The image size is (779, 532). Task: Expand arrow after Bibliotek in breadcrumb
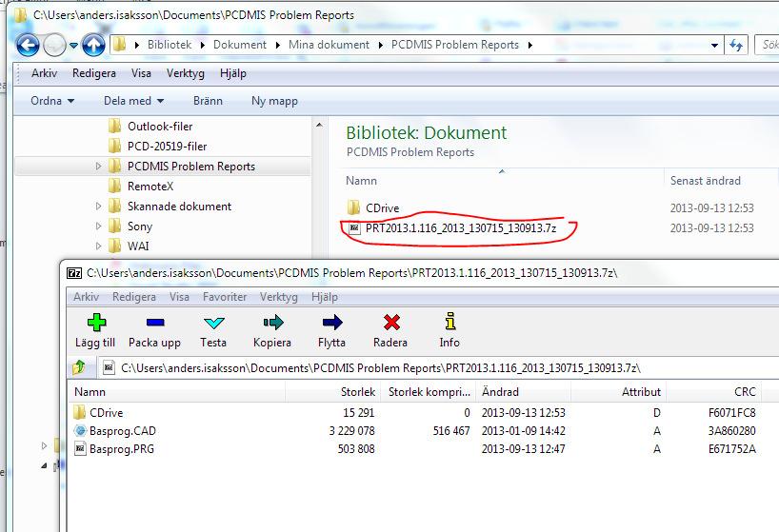(x=203, y=45)
